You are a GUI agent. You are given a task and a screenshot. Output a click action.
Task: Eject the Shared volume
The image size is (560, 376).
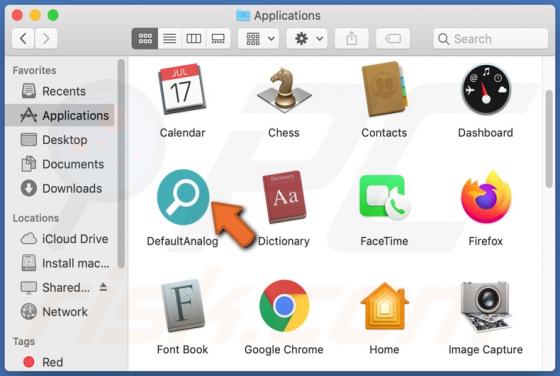point(103,287)
